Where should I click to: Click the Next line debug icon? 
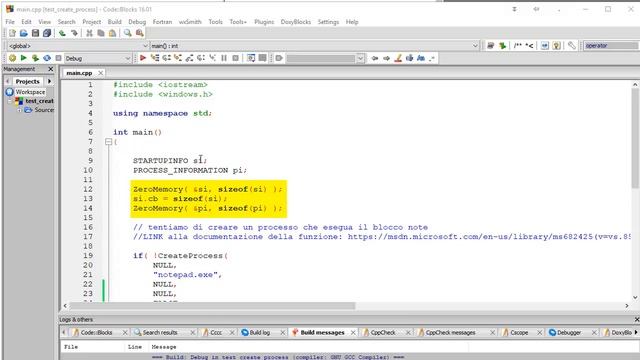(x=166, y=58)
